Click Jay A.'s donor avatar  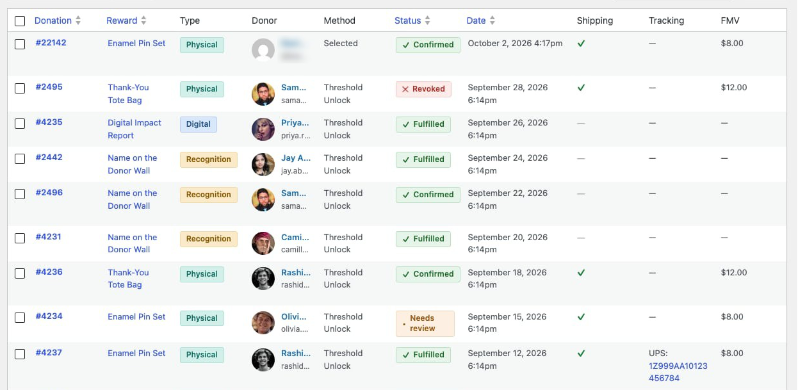pos(263,164)
